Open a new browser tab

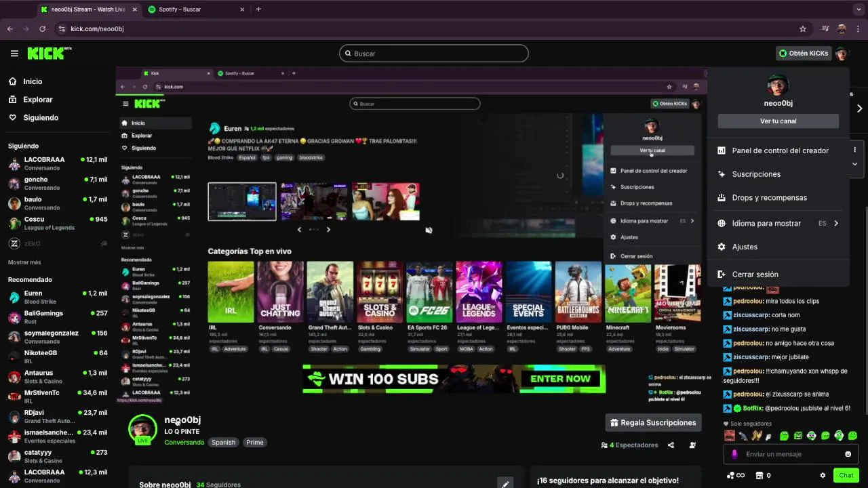coord(258,9)
